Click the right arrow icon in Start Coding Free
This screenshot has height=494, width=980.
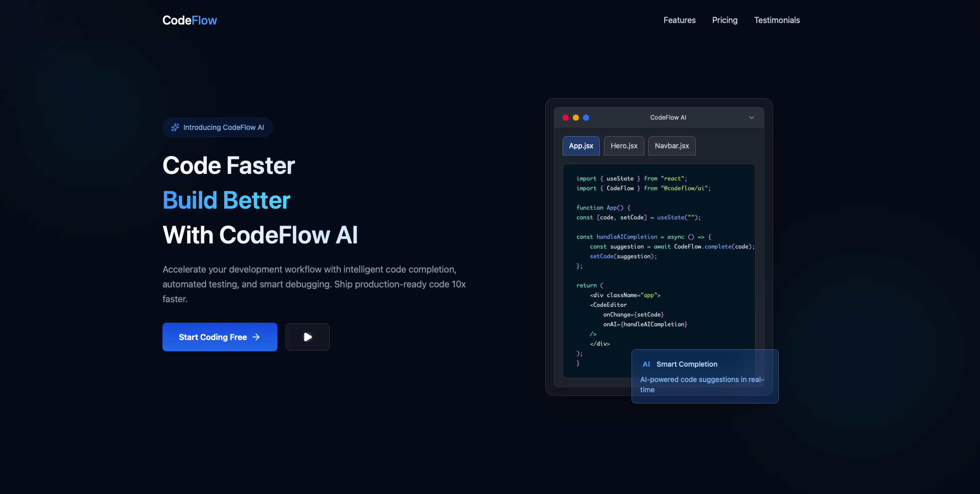point(256,337)
